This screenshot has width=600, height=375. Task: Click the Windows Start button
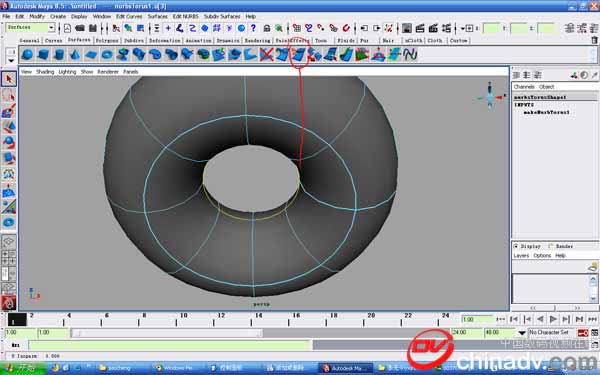click(22, 368)
